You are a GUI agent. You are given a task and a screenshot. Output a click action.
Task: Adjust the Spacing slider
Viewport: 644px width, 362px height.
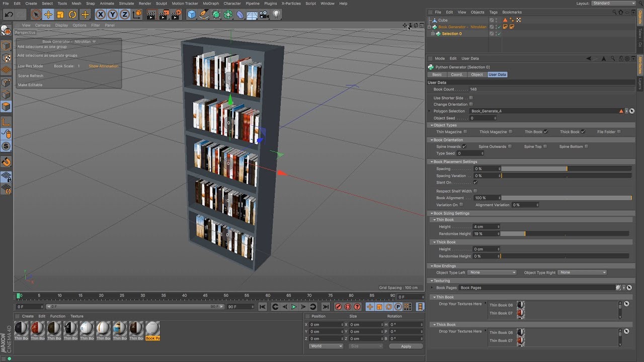(567, 168)
